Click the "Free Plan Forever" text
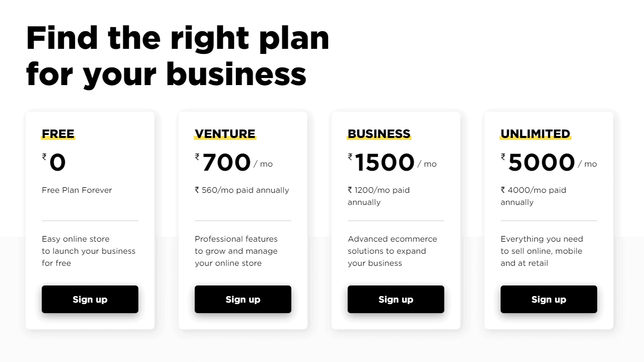The width and height of the screenshot is (644, 362). (x=77, y=190)
